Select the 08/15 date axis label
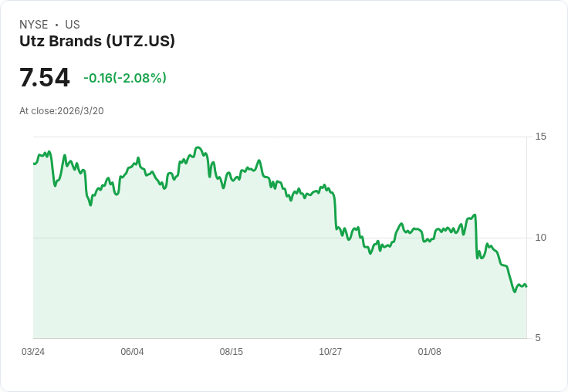568x392 pixels. (232, 352)
